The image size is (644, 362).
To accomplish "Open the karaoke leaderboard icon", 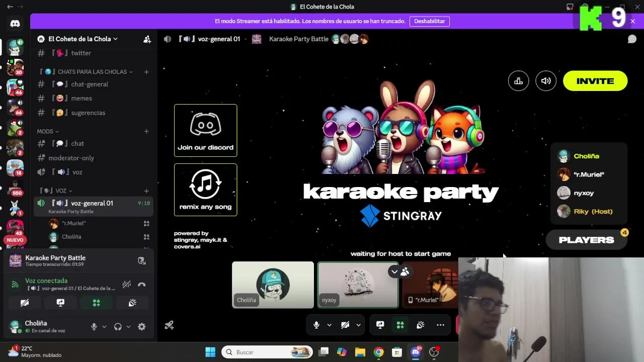I will pyautogui.click(x=519, y=81).
